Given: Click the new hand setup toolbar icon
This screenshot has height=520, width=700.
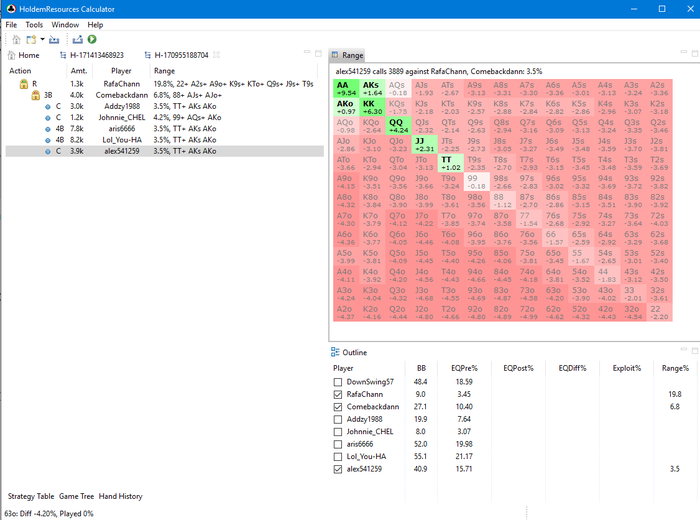Looking at the screenshot, I should point(31,40).
